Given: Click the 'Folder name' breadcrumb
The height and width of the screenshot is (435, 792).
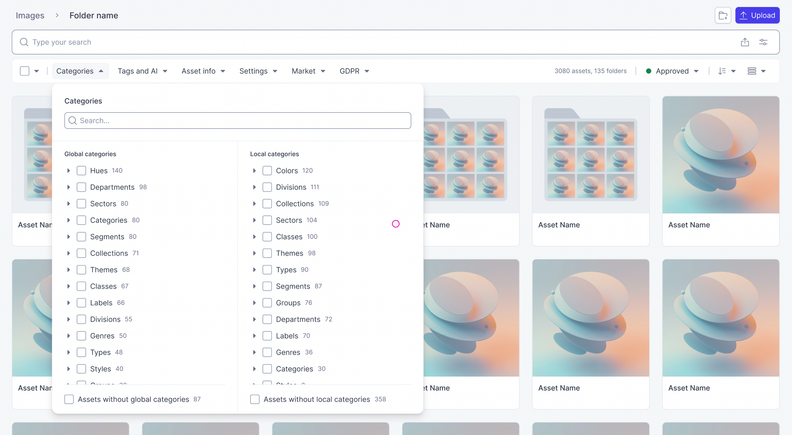Looking at the screenshot, I should coord(93,16).
